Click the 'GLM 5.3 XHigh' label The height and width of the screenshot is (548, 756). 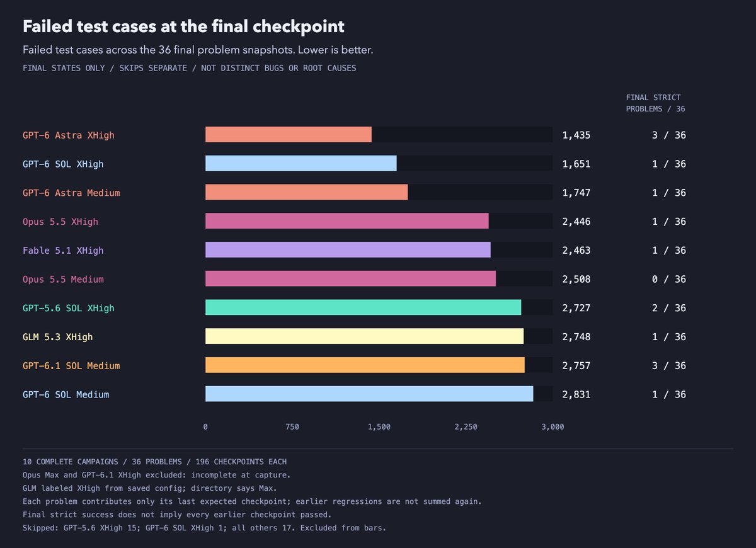57,337
